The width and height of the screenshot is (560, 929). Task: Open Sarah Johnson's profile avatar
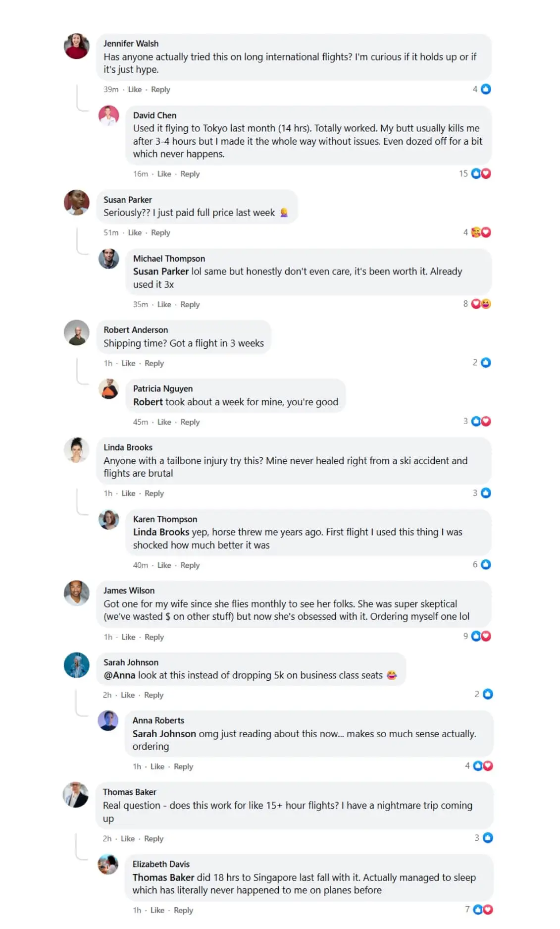[77, 665]
